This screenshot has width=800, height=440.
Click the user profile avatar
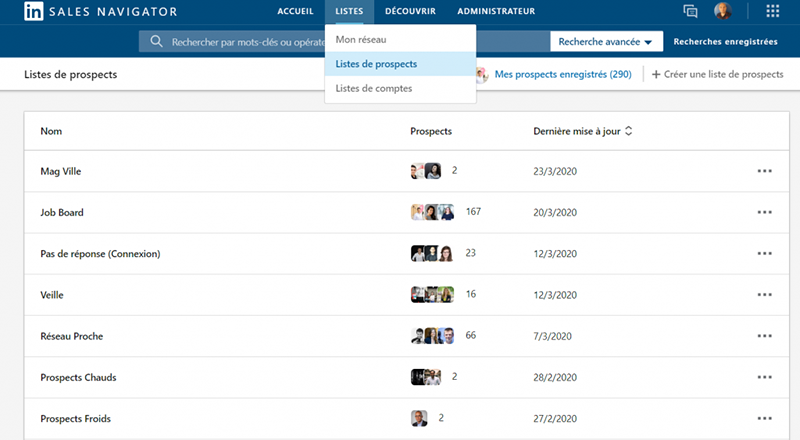722,12
